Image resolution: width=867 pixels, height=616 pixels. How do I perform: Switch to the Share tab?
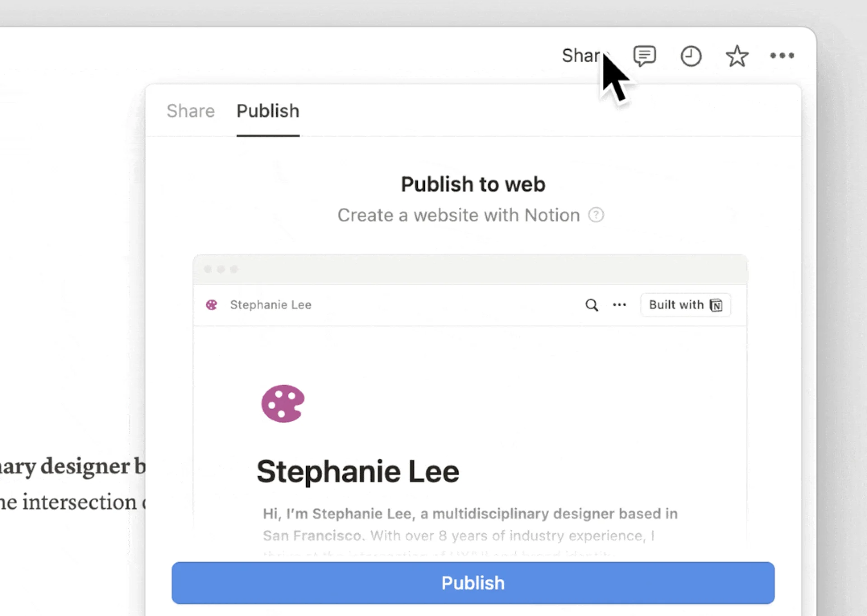190,111
